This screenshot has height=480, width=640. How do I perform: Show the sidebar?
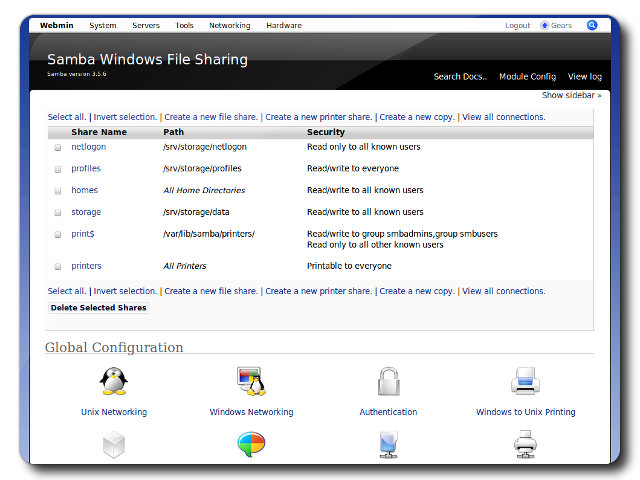click(571, 96)
